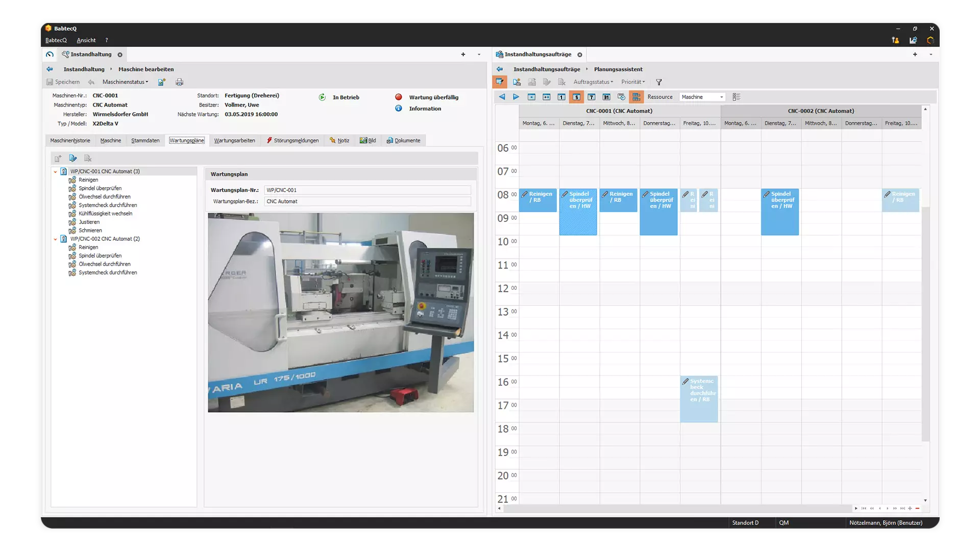Click the Wartungsplan-Nr. input field
The image size is (980, 551).
(367, 190)
